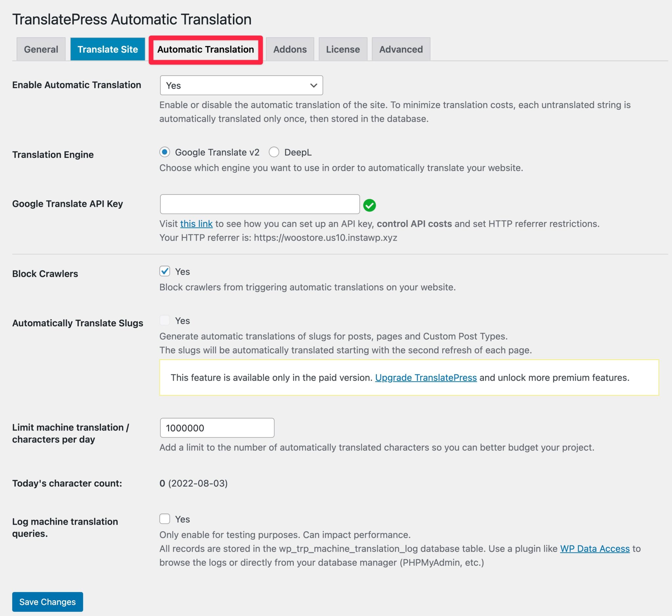This screenshot has width=672, height=616.
Task: Select the Automatic Translation tab
Action: point(206,49)
